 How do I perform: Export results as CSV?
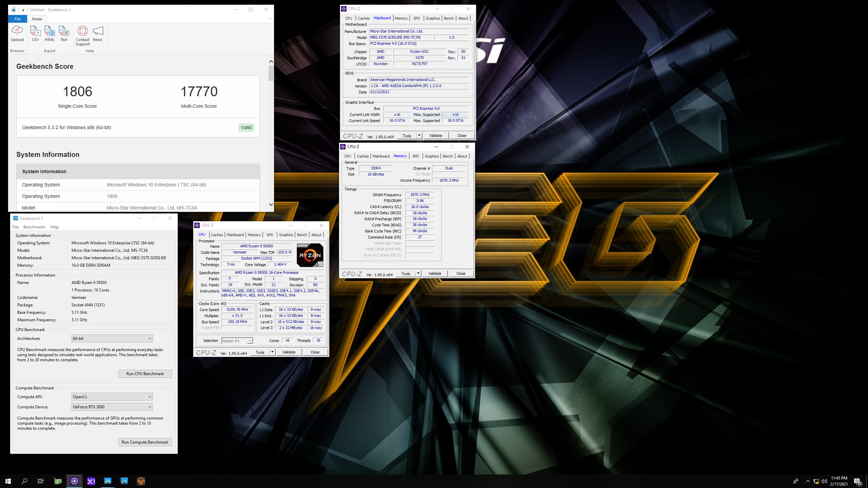(35, 34)
